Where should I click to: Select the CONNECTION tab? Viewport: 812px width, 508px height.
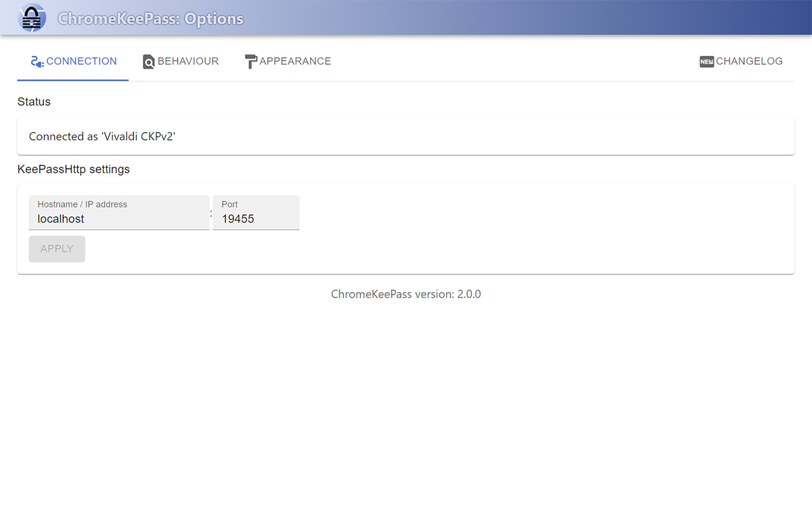(x=81, y=61)
